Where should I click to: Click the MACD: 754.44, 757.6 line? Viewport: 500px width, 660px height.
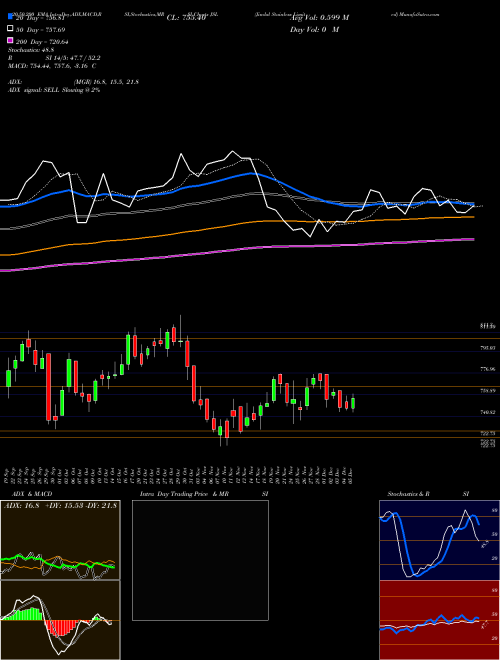point(52,66)
